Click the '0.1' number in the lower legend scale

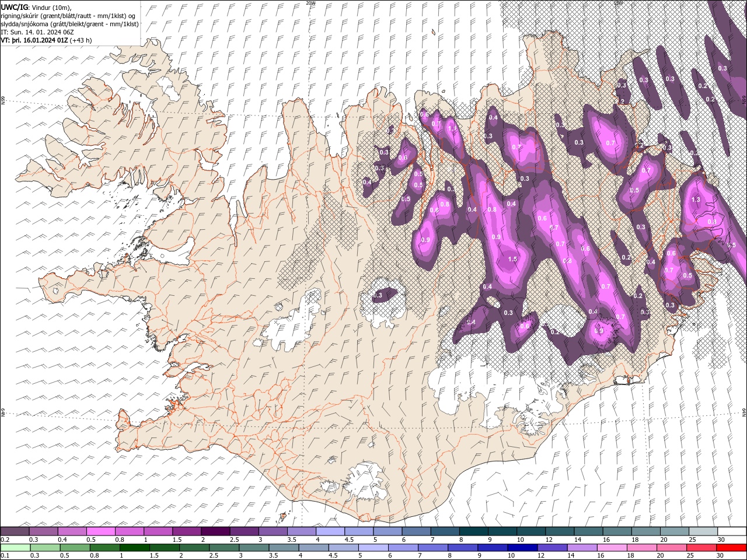pos(4,556)
